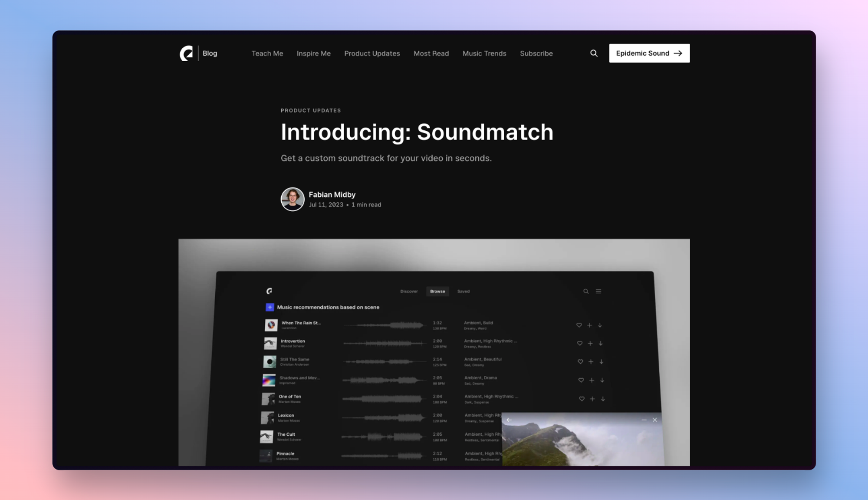This screenshot has height=500, width=868.
Task: Click the Pinnacle track title
Action: coord(285,454)
